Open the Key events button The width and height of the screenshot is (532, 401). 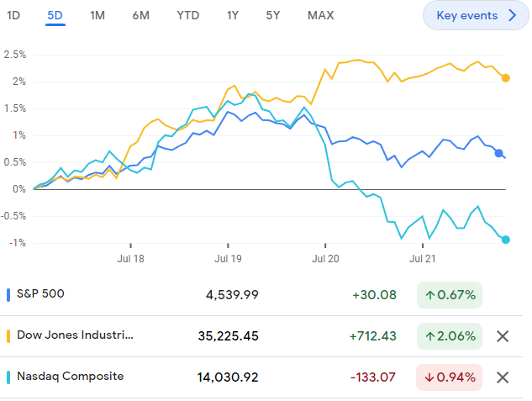(x=476, y=15)
